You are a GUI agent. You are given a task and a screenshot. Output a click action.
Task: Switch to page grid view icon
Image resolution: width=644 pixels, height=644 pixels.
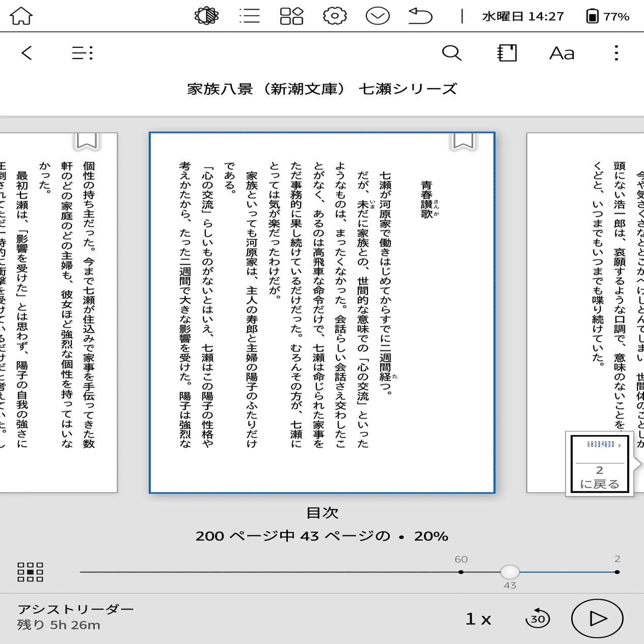pos(31,572)
